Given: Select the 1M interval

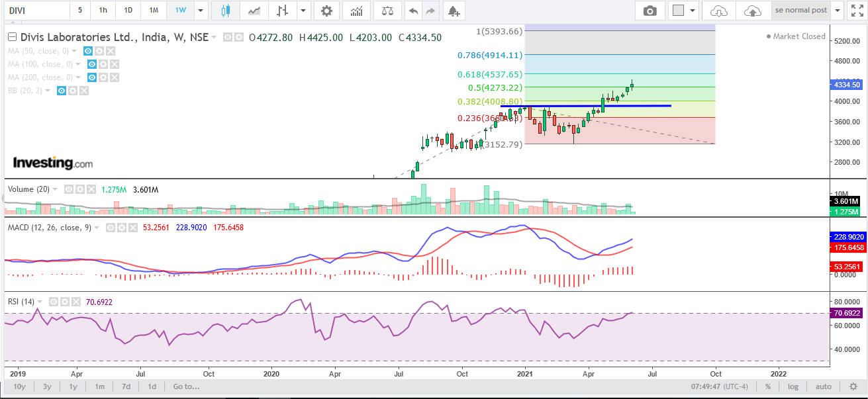Looking at the screenshot, I should tap(154, 11).
